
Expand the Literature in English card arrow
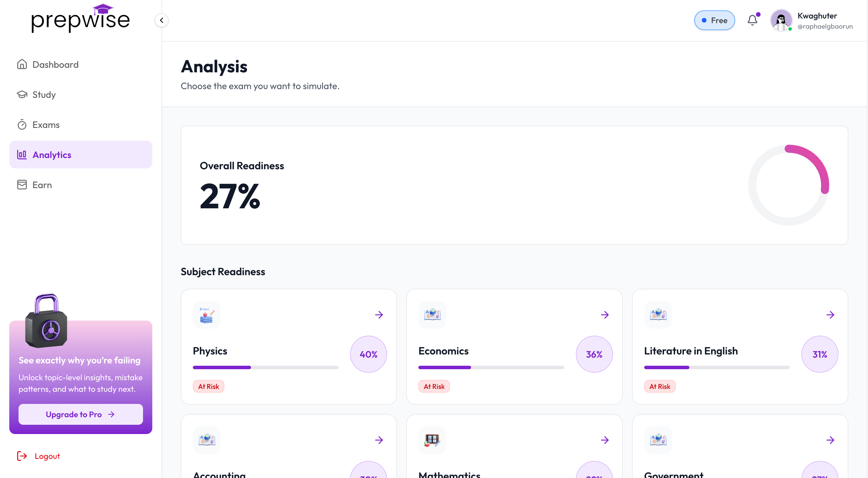(830, 314)
